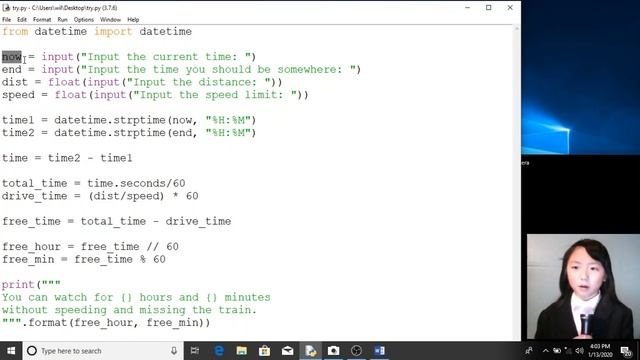Viewport: 640px width, 360px height.
Task: Close the try.py IDLE window
Action: (510, 7)
